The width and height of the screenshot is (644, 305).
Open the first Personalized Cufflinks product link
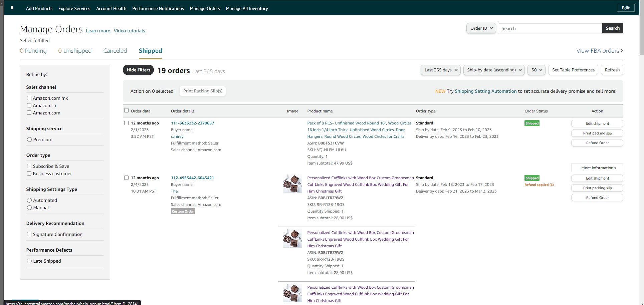click(x=360, y=185)
